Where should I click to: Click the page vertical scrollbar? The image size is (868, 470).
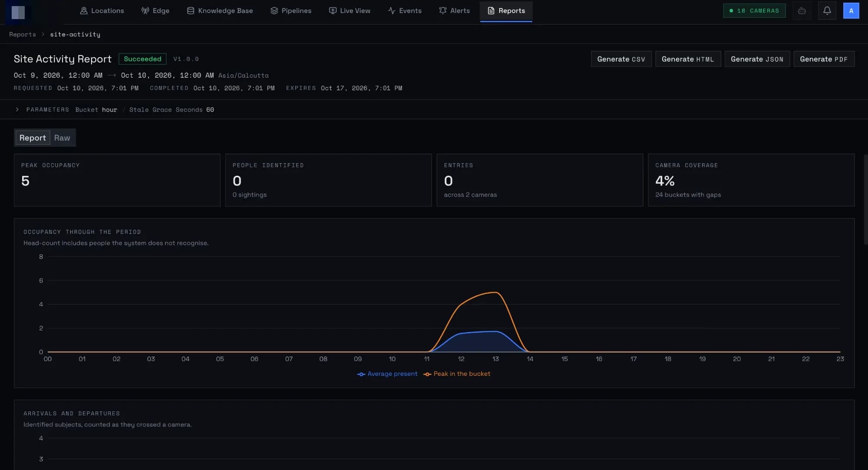coord(865,200)
